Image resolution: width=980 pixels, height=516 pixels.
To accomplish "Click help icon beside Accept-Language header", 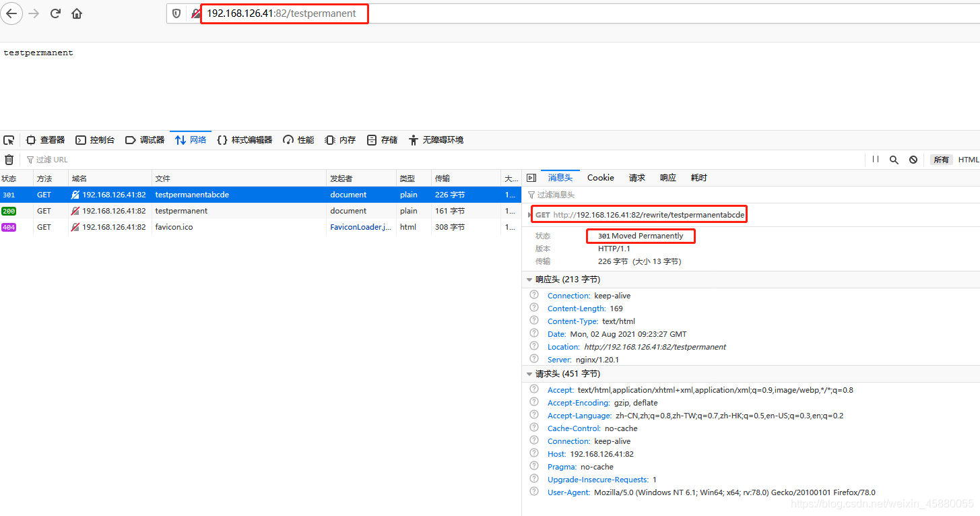I will [x=534, y=415].
